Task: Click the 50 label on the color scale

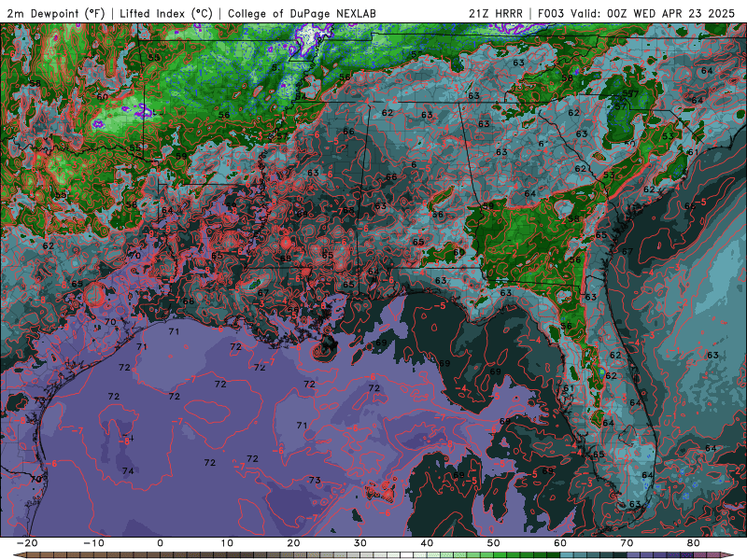Action: tap(494, 543)
